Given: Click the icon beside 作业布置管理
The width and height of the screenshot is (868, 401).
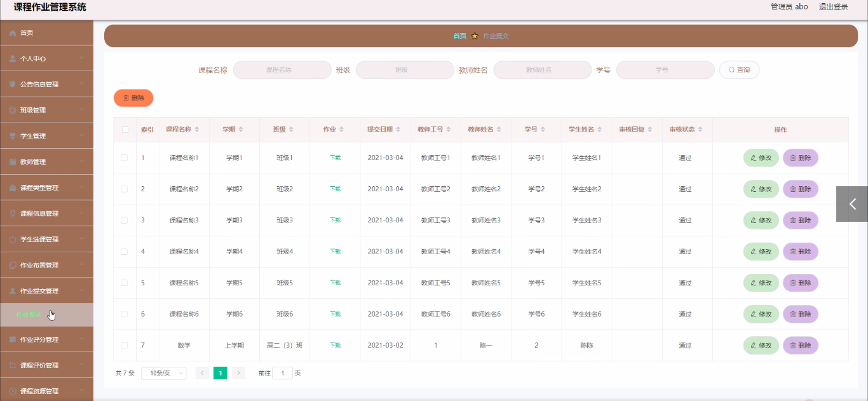Looking at the screenshot, I should pos(13,266).
